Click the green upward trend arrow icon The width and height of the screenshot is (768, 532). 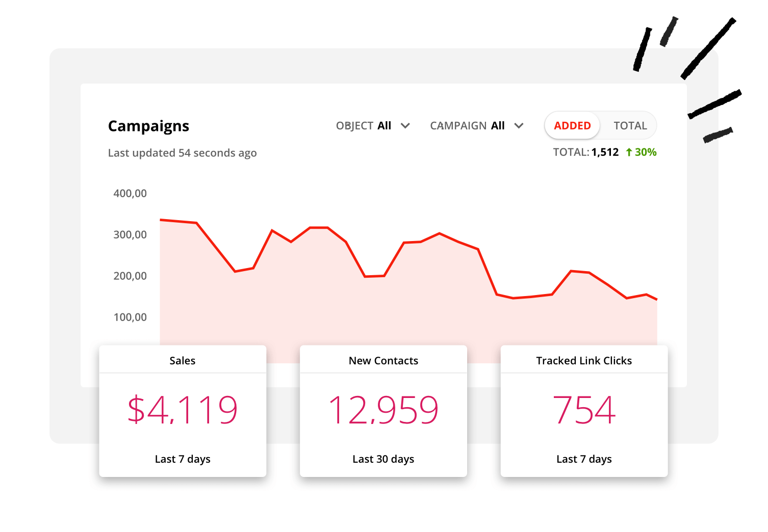pyautogui.click(x=629, y=152)
